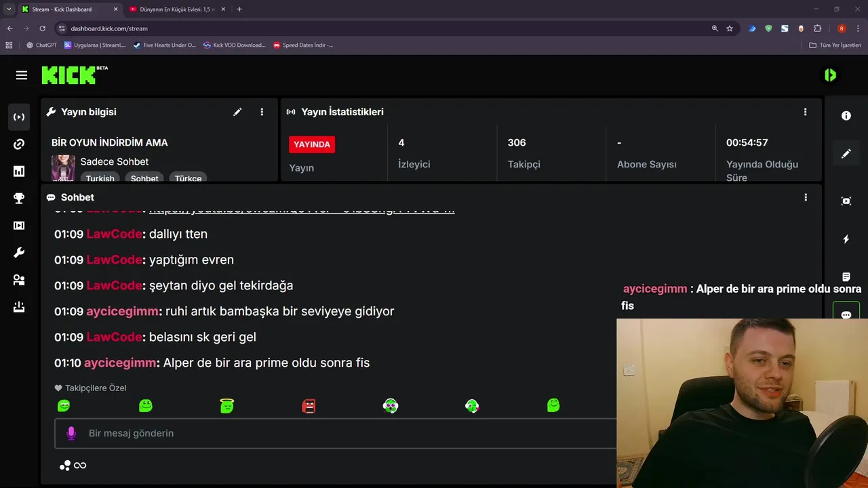Open Yayın İstatistikleri three-dot options

coord(806,112)
